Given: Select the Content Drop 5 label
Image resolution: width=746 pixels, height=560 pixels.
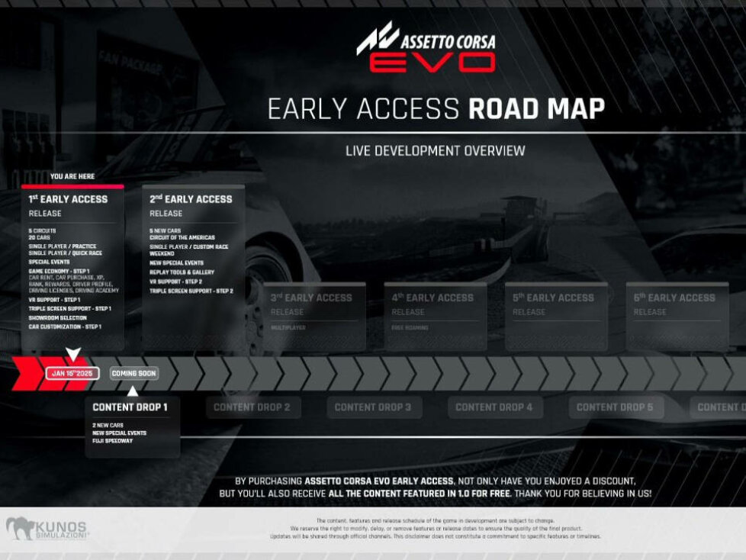Looking at the screenshot, I should pos(616,407).
